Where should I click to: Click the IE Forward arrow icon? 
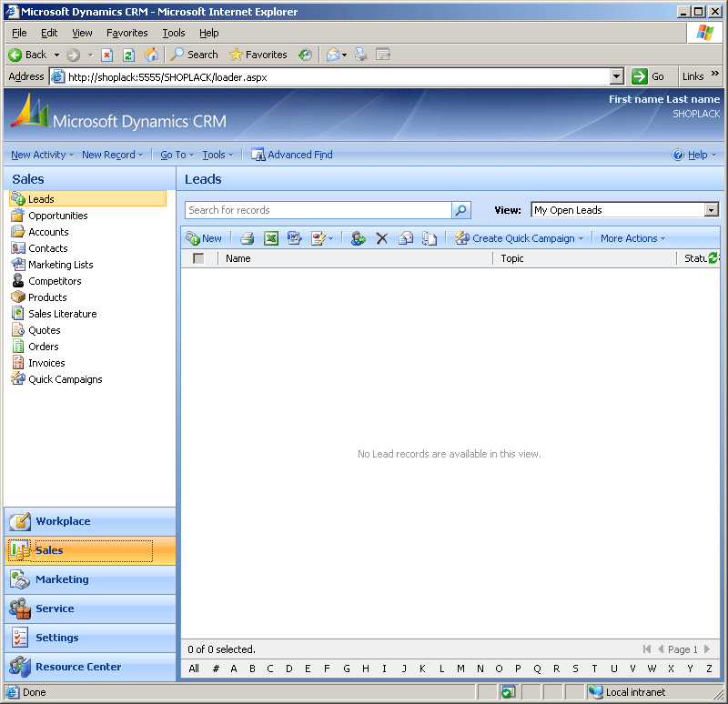click(x=73, y=55)
